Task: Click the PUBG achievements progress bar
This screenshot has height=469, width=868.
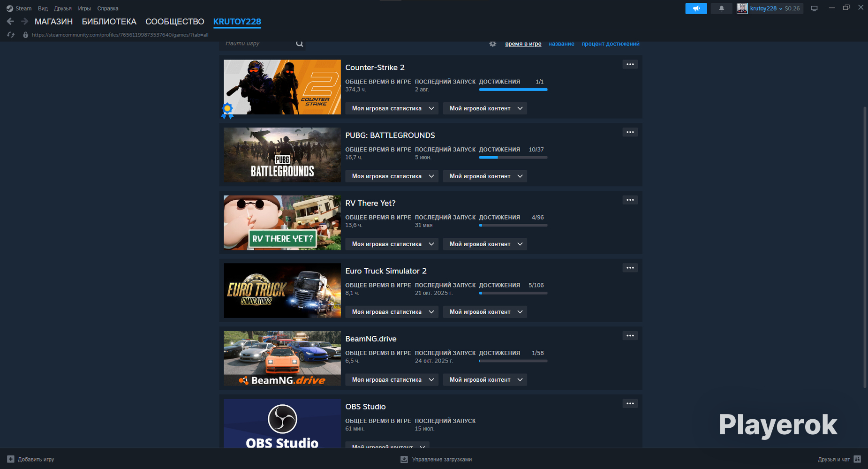Action: (513, 158)
